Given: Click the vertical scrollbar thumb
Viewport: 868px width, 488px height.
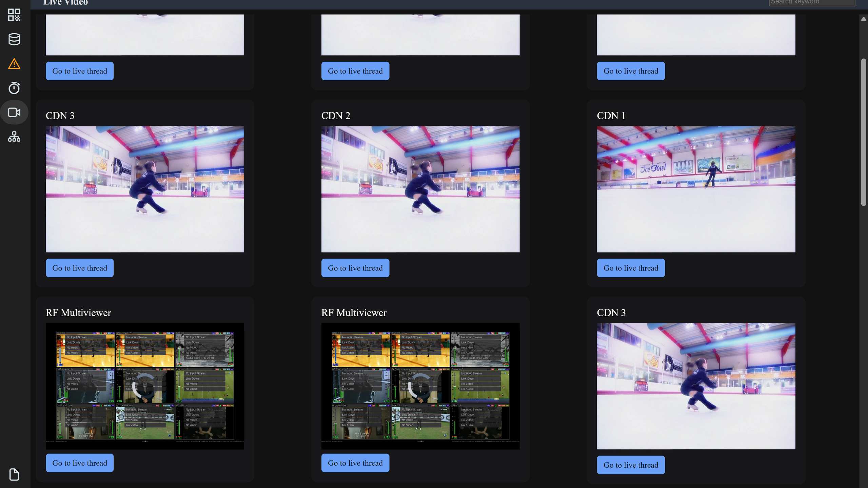Looking at the screenshot, I should 863,132.
